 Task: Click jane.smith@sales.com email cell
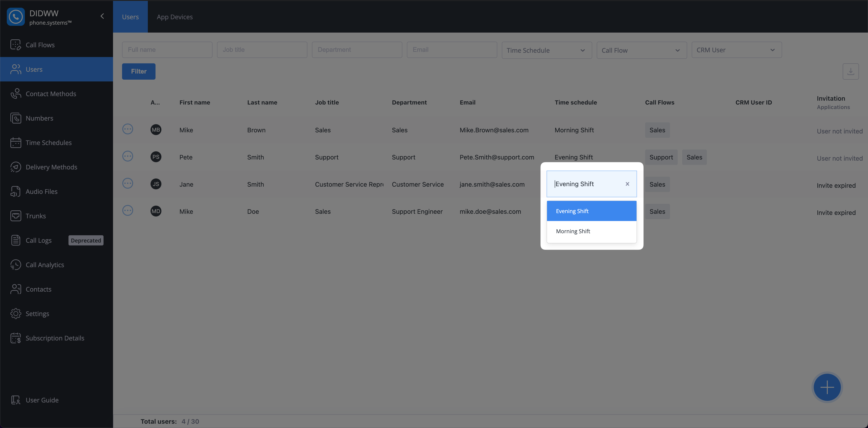point(492,185)
